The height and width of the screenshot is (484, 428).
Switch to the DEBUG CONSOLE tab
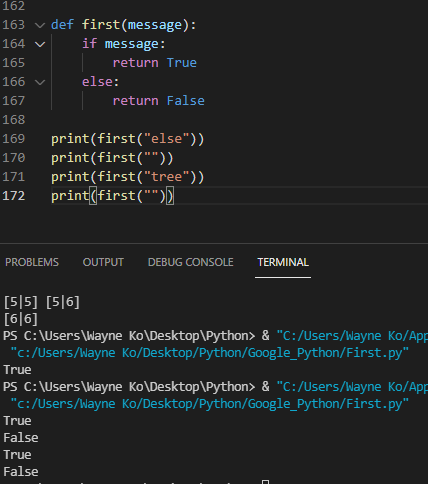pos(191,262)
